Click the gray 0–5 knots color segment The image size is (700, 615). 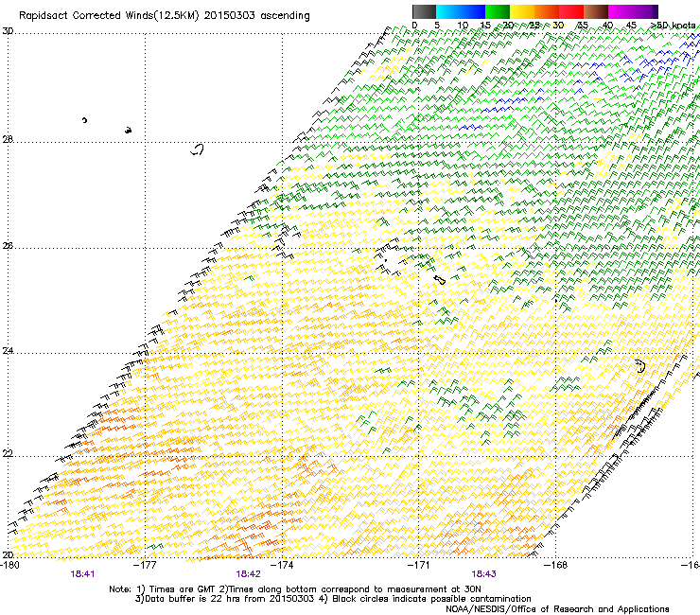424,11
